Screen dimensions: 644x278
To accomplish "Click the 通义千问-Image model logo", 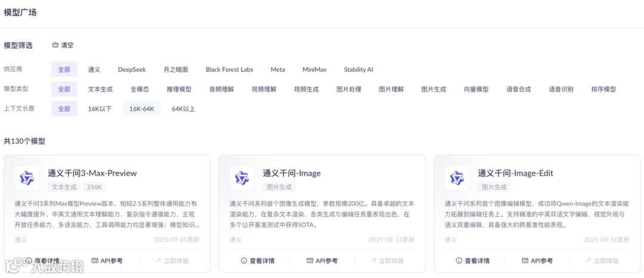I will click(x=242, y=178).
